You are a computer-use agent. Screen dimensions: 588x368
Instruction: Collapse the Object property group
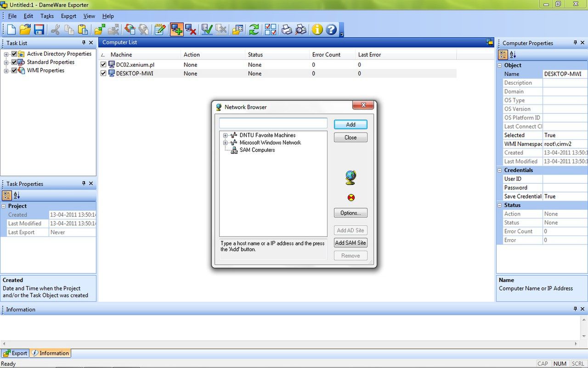(500, 65)
